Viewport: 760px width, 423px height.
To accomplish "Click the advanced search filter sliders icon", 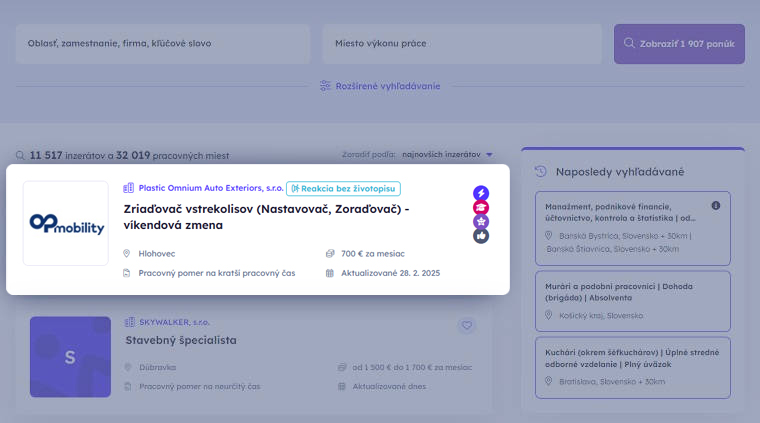I will [x=325, y=86].
